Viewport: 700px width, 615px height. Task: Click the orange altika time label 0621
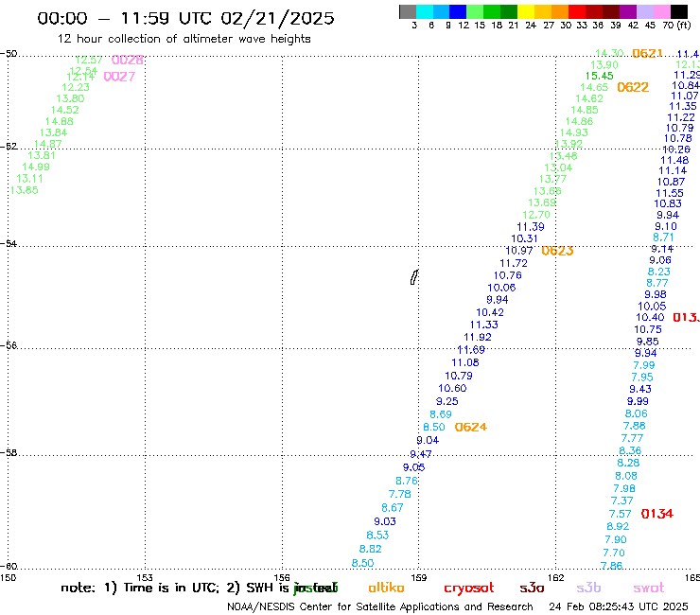click(647, 54)
